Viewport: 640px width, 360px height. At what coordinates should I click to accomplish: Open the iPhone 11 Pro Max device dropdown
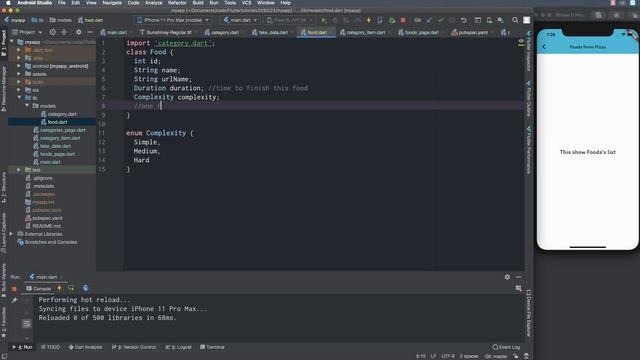(x=173, y=20)
